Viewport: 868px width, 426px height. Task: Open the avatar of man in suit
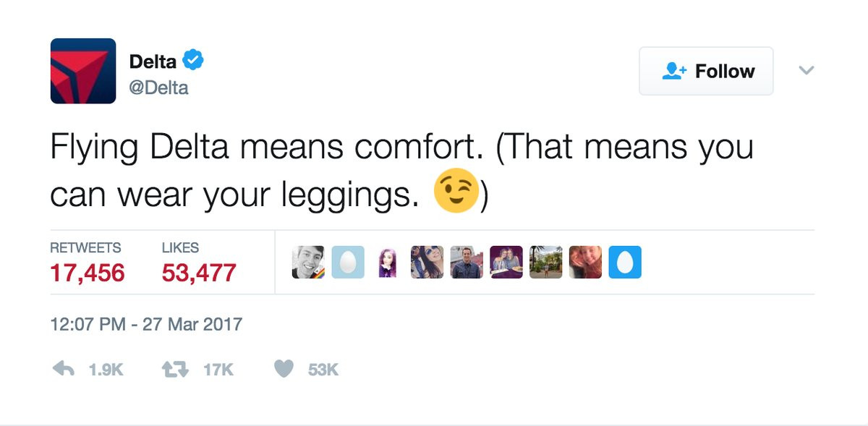(x=466, y=263)
